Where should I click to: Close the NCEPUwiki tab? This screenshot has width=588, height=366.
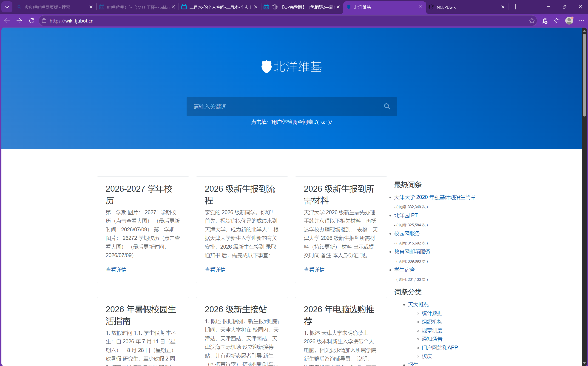point(503,7)
